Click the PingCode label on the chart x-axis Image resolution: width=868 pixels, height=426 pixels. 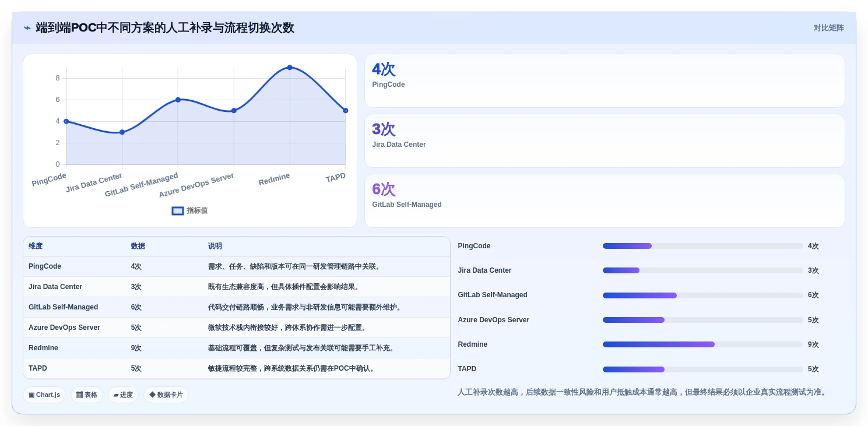[49, 179]
